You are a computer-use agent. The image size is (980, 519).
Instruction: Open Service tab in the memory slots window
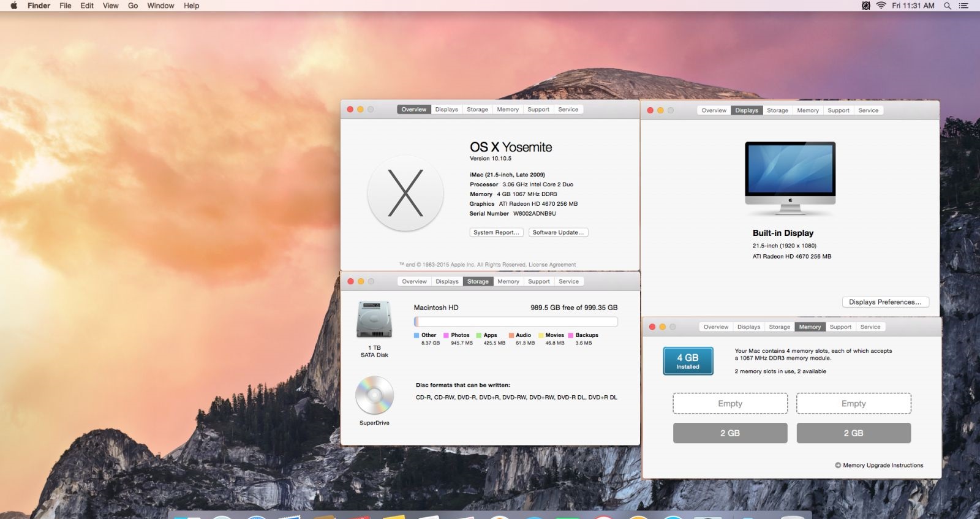tap(870, 327)
